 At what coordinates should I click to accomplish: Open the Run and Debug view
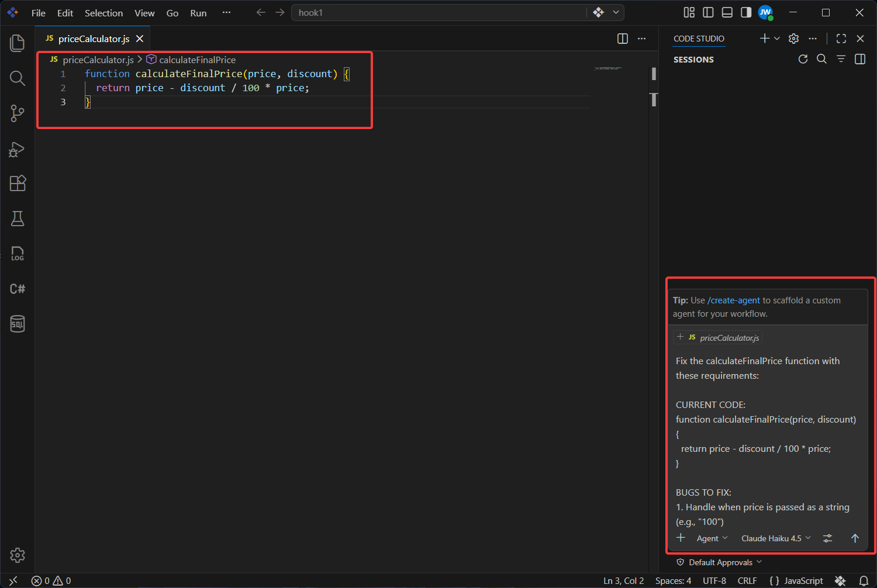(18, 149)
